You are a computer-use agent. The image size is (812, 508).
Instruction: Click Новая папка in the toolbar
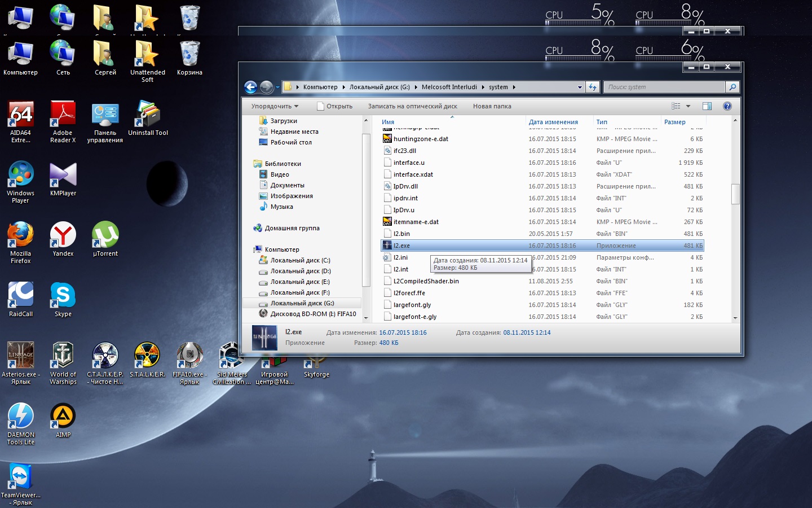coord(492,106)
